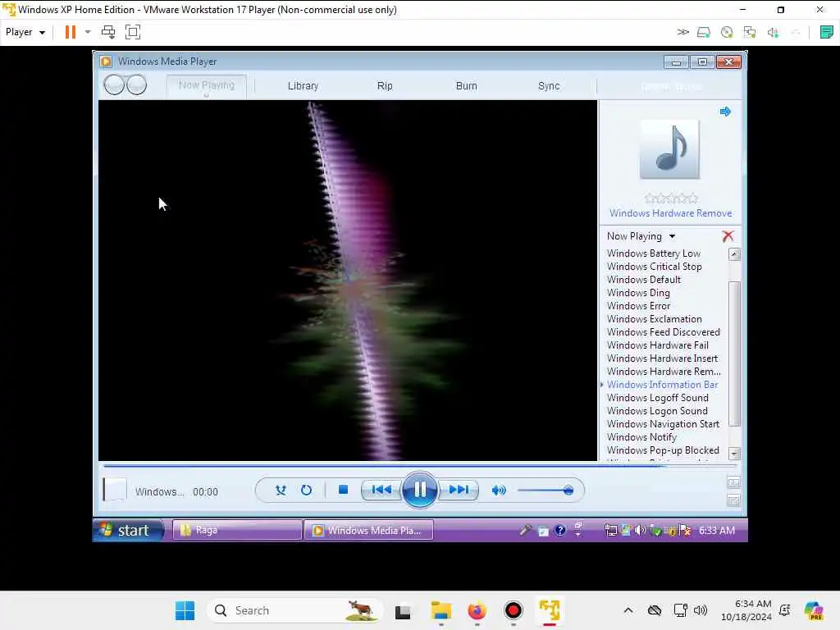Open the Rip tab
This screenshot has height=630, width=840.
coord(385,85)
